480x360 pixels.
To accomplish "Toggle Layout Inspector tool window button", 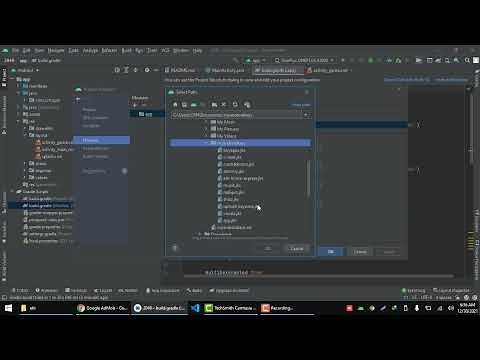I will 452,290.
